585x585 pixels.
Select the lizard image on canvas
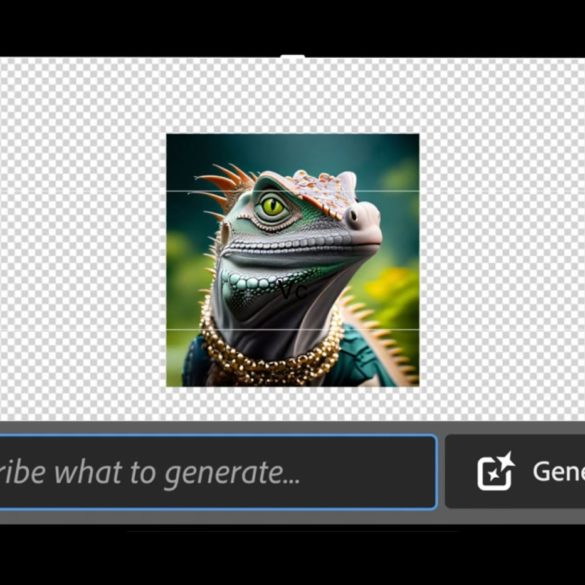[292, 260]
